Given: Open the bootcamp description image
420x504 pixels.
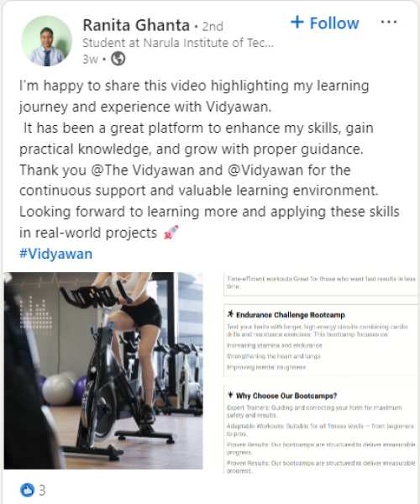Looking at the screenshot, I should pos(321,373).
